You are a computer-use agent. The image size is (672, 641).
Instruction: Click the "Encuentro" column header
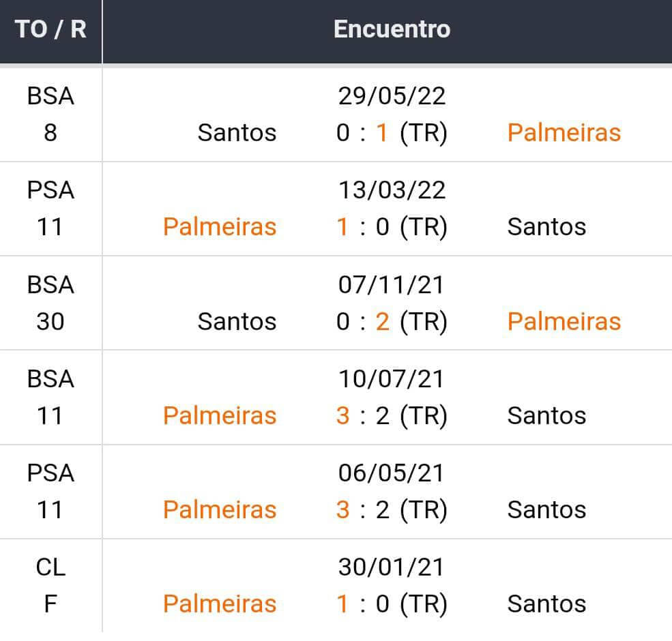point(392,29)
